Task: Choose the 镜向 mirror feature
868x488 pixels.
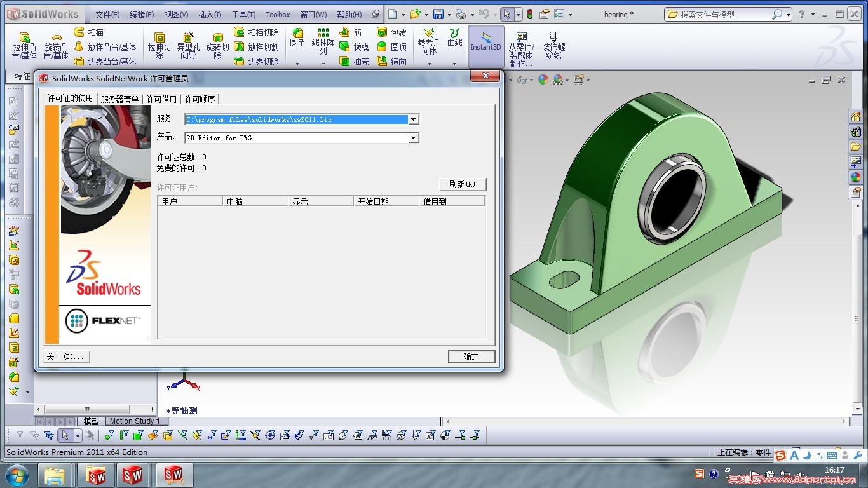Action: 391,62
